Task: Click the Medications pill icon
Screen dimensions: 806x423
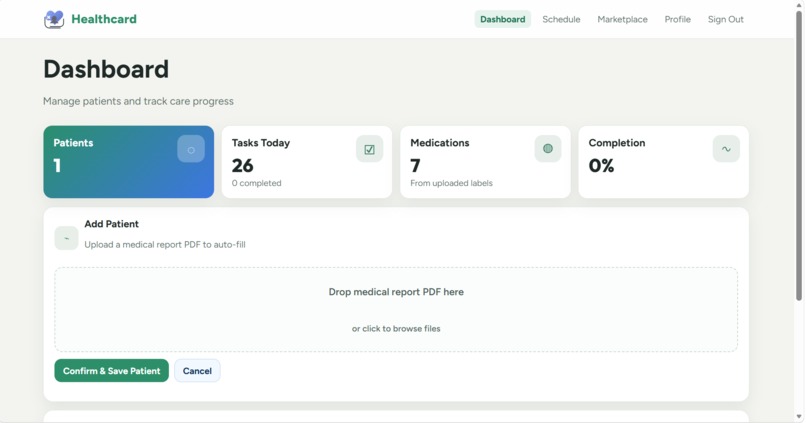Action: [547, 149]
